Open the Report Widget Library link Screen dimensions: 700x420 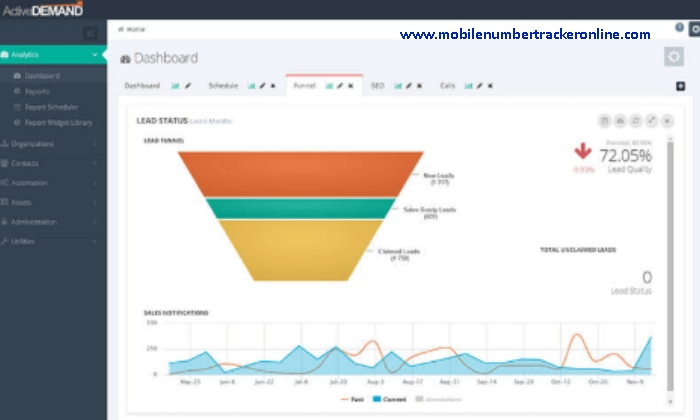click(58, 122)
